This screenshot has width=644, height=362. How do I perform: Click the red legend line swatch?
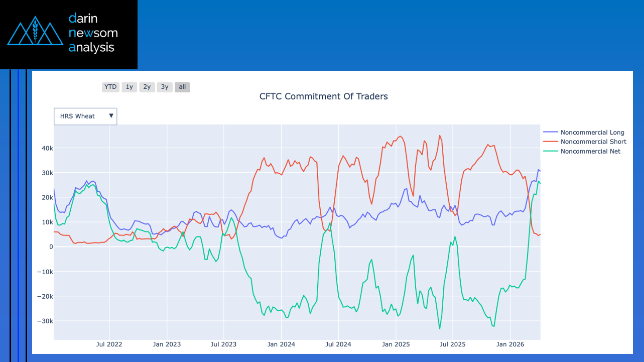[x=551, y=142]
